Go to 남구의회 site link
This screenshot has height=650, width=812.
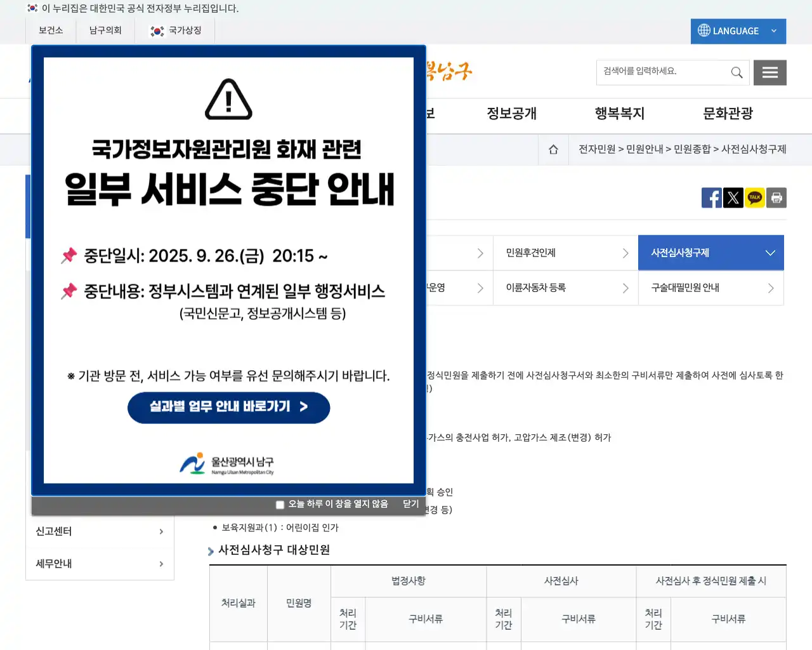tap(105, 30)
